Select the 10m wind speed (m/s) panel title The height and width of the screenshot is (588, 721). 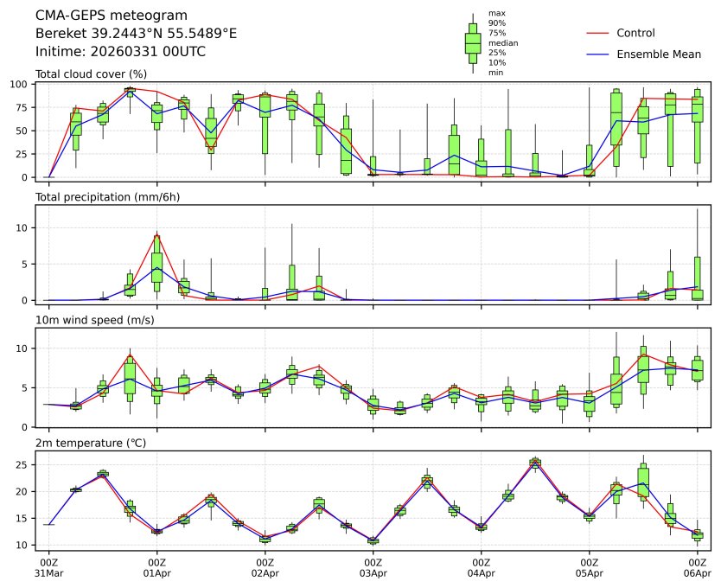101,320
